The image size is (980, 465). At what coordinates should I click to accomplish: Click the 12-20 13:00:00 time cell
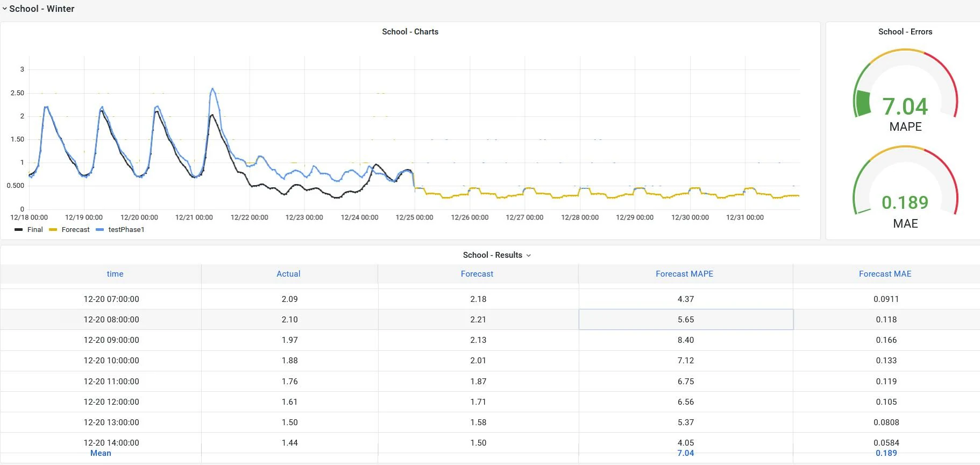coord(111,422)
